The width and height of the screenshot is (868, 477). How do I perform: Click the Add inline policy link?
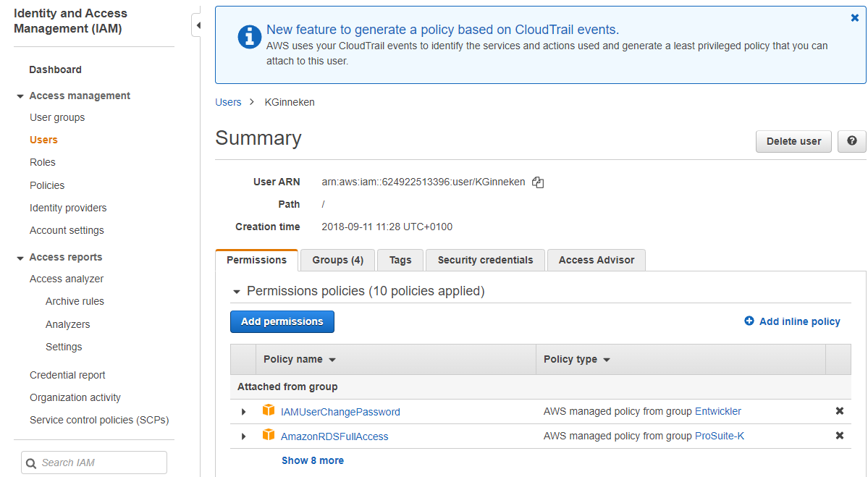[792, 321]
